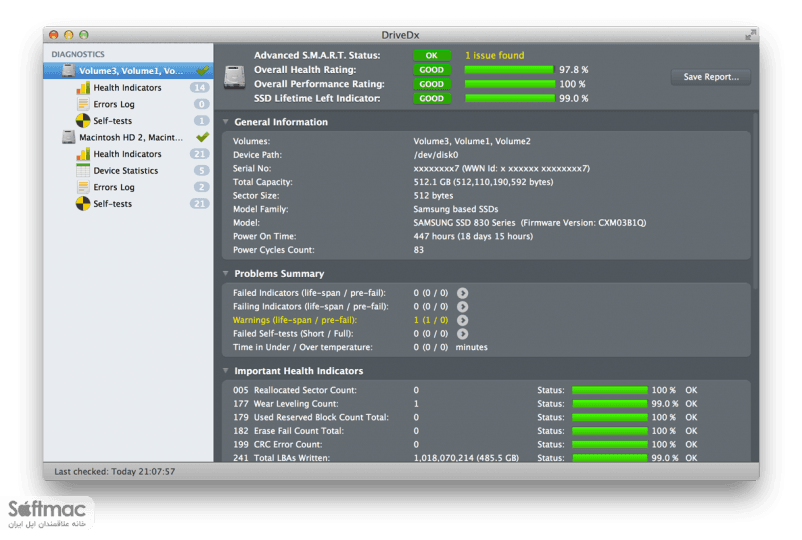Click the 14 badge beside Health Indicators
The height and width of the screenshot is (540, 802).
(199, 87)
